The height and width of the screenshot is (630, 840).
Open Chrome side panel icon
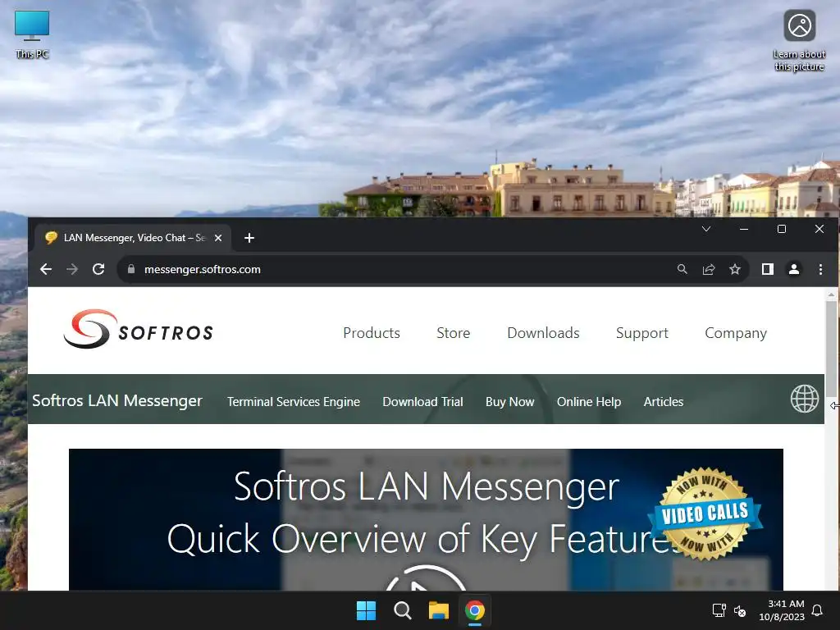pyautogui.click(x=768, y=269)
